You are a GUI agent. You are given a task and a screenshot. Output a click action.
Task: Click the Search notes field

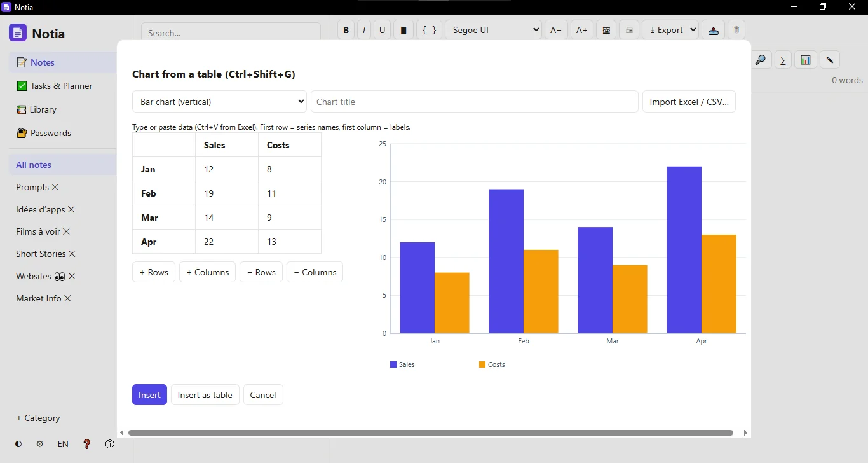(231, 33)
